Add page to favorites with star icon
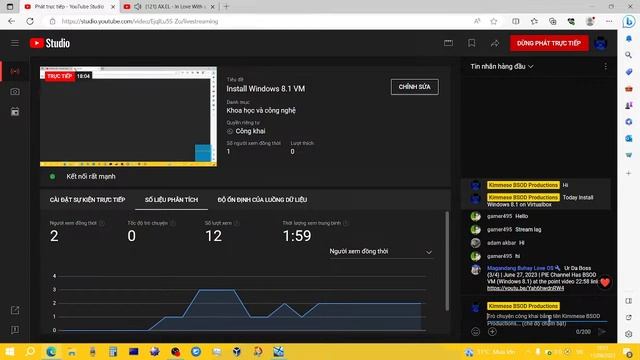The width and height of the screenshot is (640, 360). point(494,21)
